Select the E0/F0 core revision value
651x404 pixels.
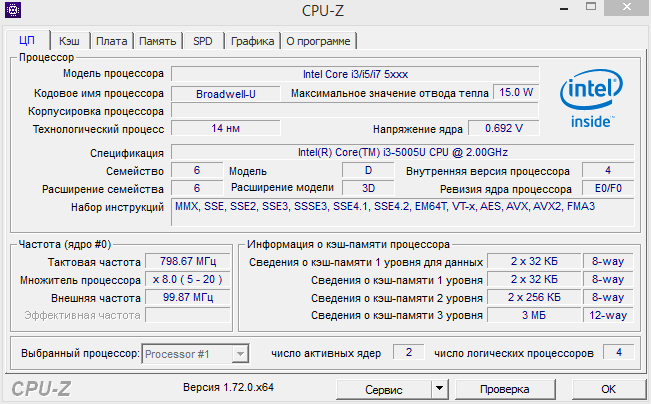click(608, 188)
